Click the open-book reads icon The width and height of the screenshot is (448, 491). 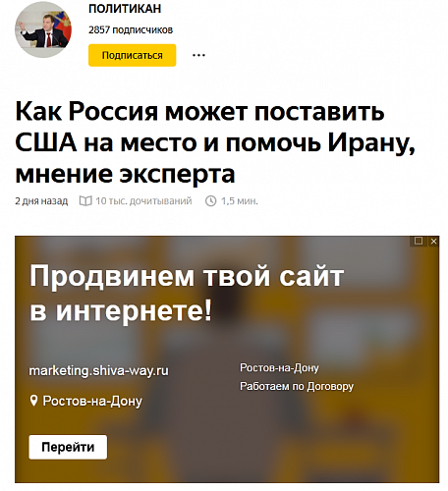pos(85,200)
